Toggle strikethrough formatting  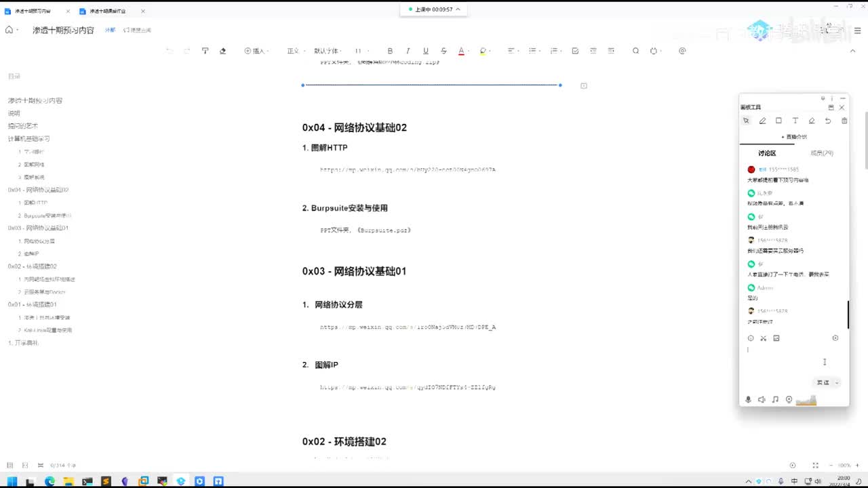click(x=443, y=51)
